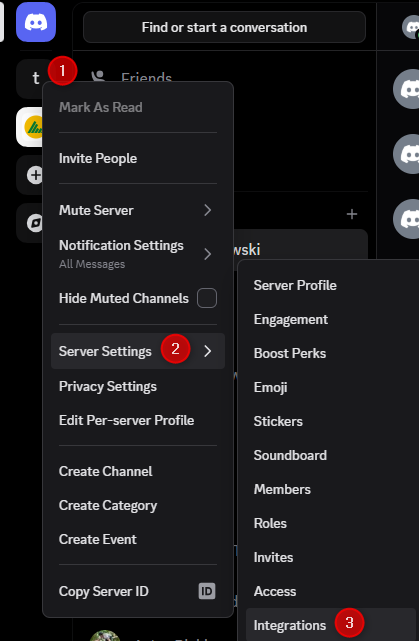The image size is (419, 641).
Task: Open the server with the green-yellow logo
Action: (x=29, y=127)
